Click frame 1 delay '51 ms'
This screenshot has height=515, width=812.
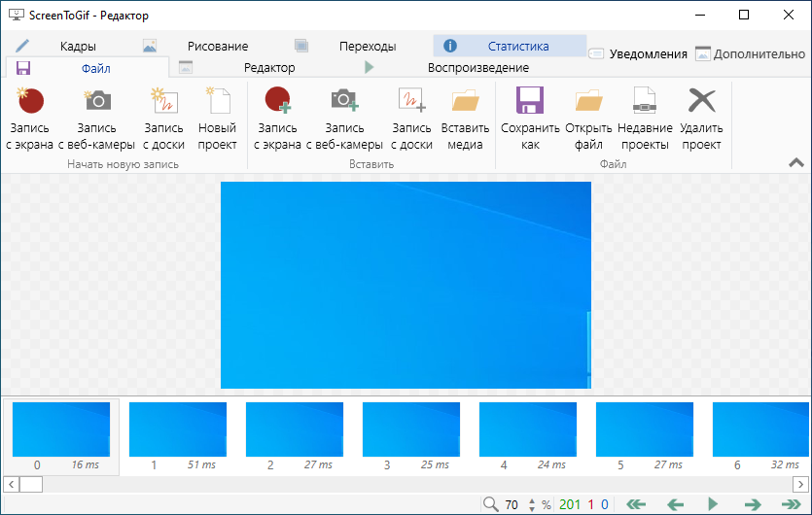point(201,464)
